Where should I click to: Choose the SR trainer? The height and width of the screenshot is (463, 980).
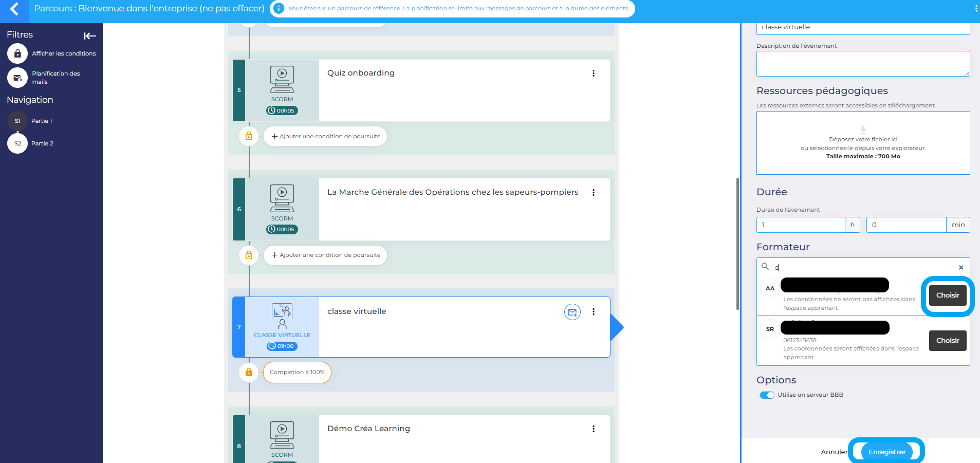click(947, 340)
